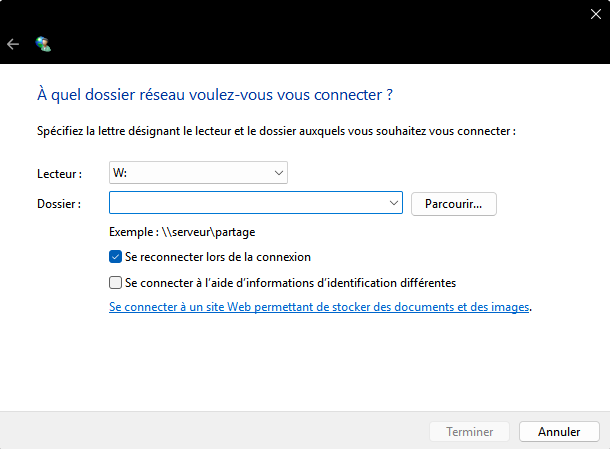Click the 'Lecteur :' field label
610x449 pixels.
click(x=59, y=174)
